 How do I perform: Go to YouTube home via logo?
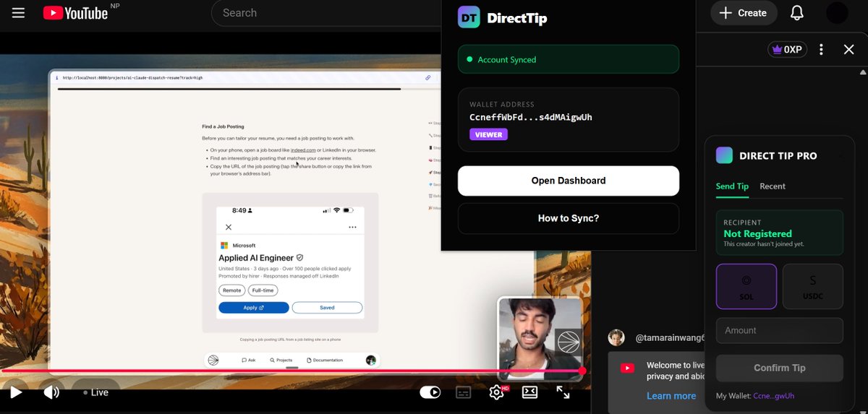(75, 13)
